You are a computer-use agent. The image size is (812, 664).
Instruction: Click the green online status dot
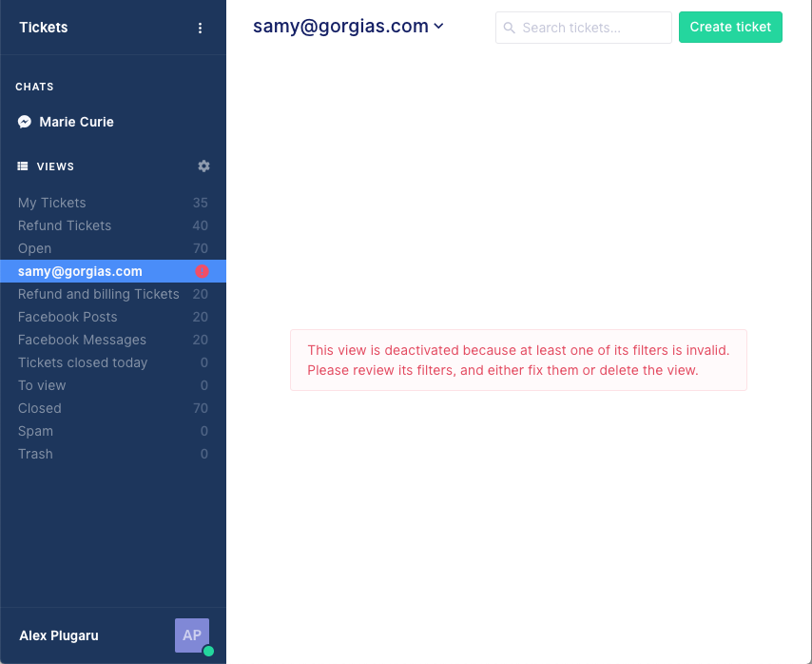click(208, 651)
